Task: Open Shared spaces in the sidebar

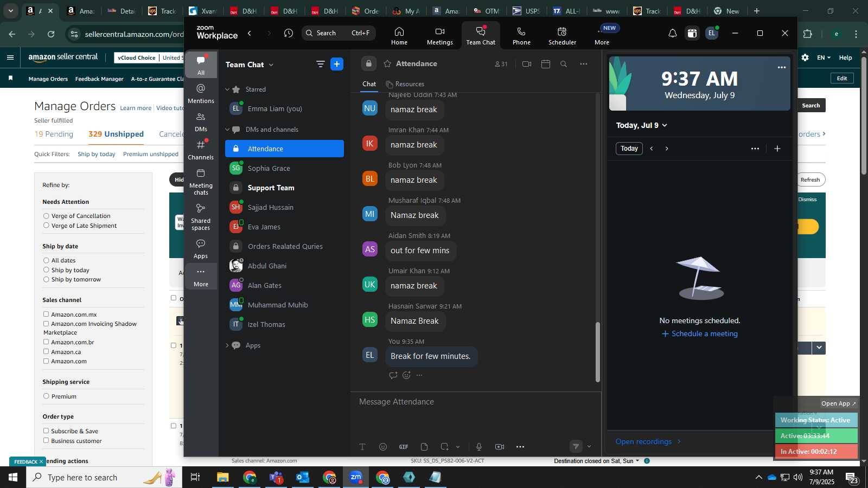Action: pos(201,217)
